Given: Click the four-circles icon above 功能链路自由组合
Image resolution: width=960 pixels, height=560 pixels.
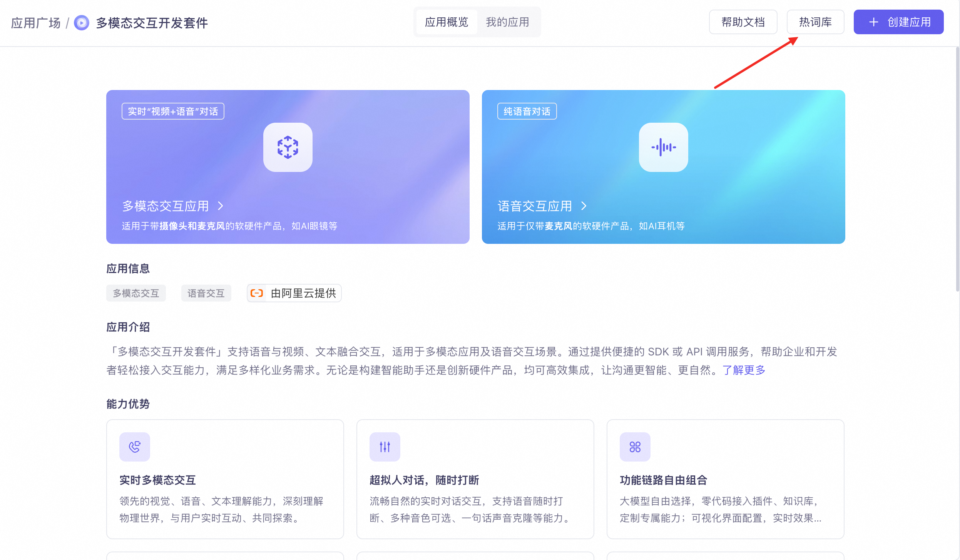Looking at the screenshot, I should point(635,447).
